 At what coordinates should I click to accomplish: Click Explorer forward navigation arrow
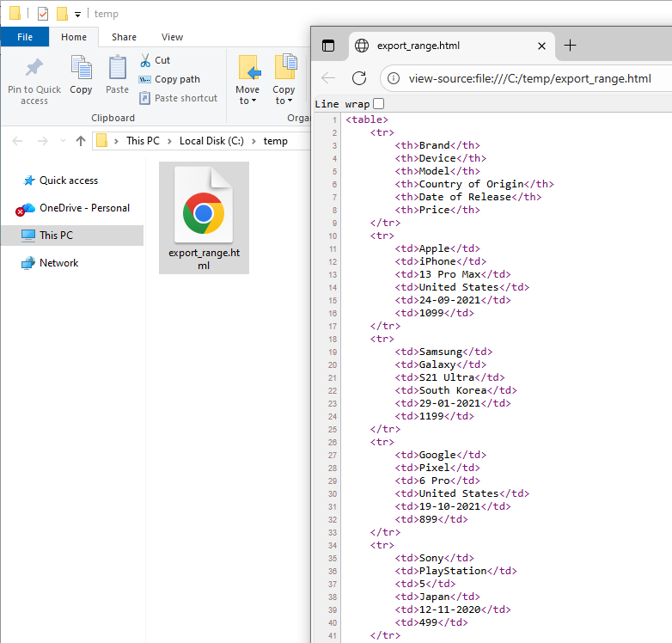(43, 141)
